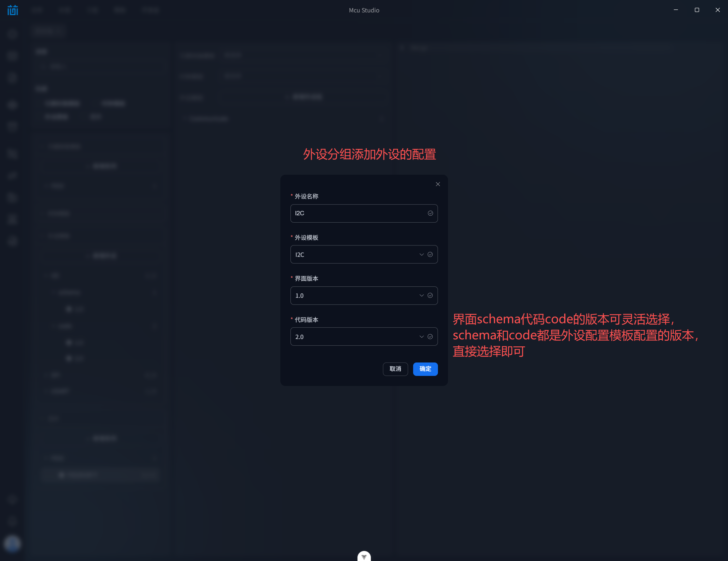728x561 pixels.
Task: Minimize the Mcu Studio window
Action: [676, 10]
